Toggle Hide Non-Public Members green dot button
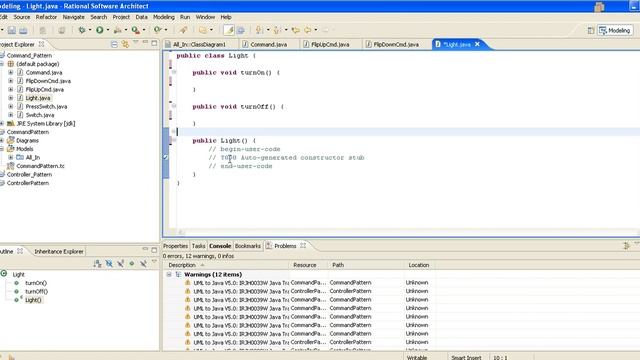640x360 pixels. [132, 264]
